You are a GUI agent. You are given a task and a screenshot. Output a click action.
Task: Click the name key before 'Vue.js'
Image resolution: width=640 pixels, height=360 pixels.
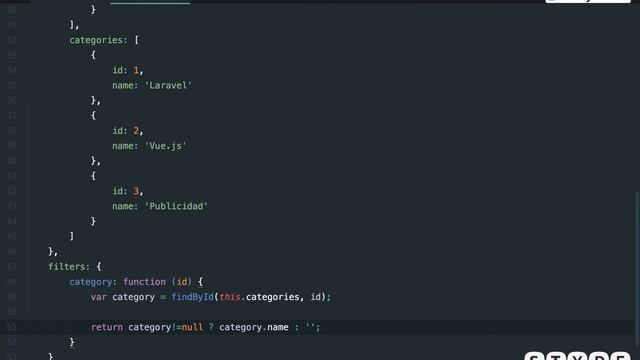[x=125, y=146]
